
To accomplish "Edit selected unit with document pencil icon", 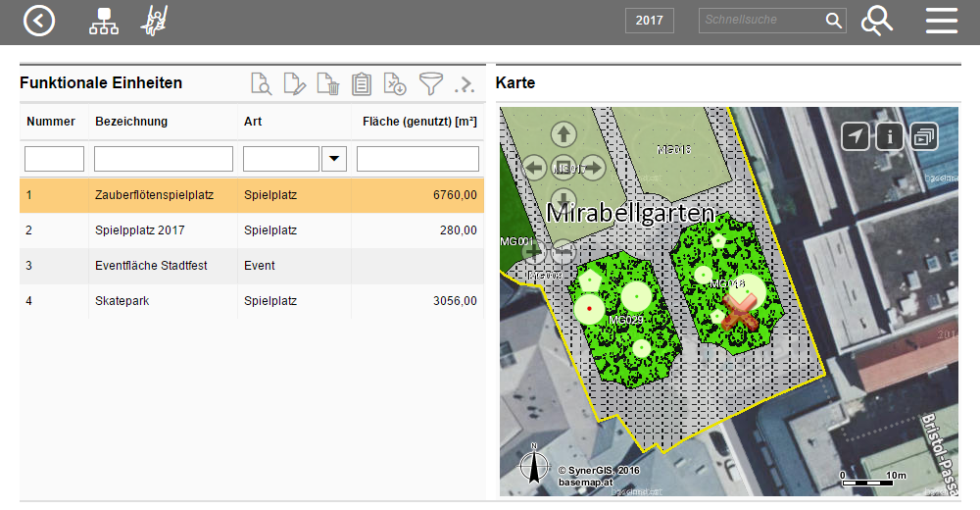I will [x=294, y=83].
